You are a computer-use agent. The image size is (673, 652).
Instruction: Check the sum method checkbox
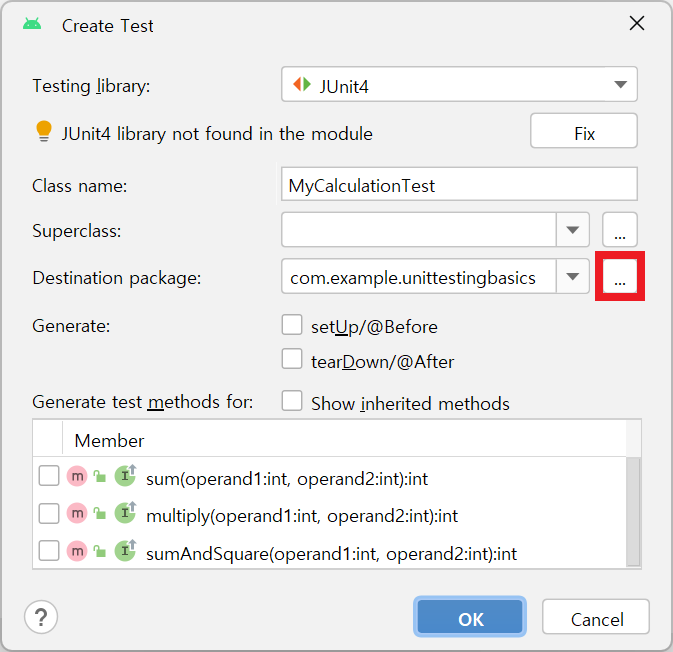[x=49, y=476]
